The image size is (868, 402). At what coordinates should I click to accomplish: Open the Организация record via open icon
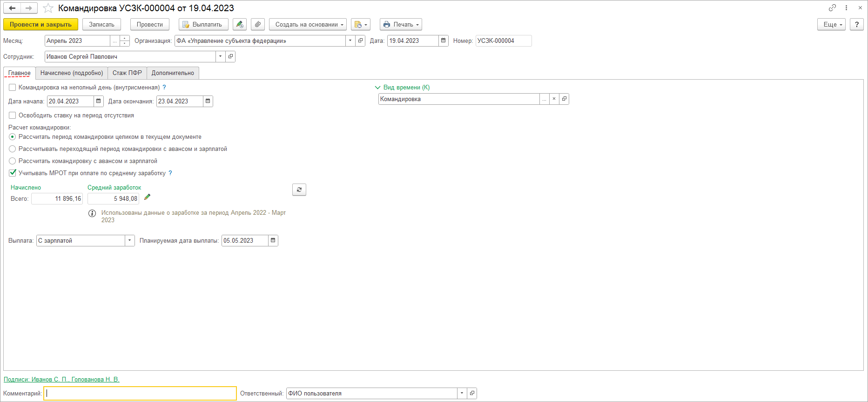pyautogui.click(x=360, y=41)
